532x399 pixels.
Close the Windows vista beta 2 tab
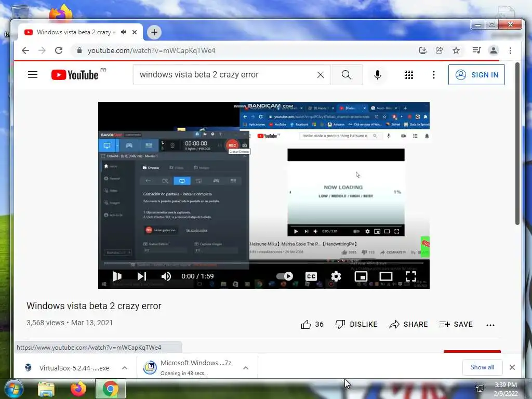click(x=135, y=32)
